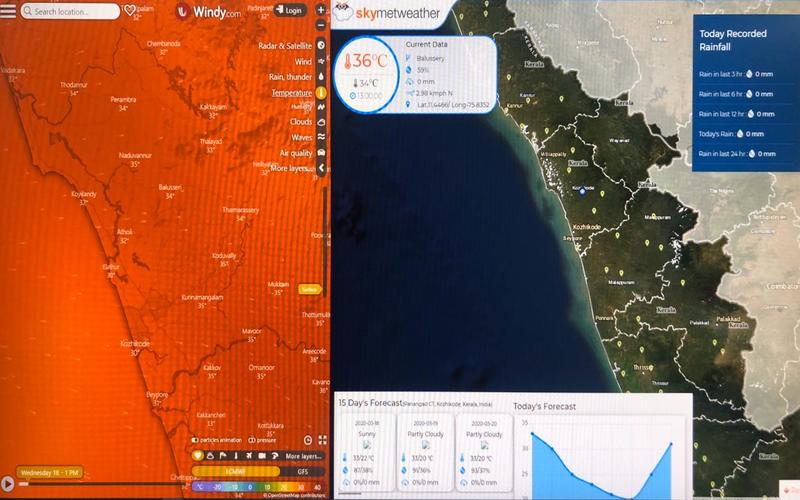
Task: Select the Wind layer icon
Action: point(321,61)
